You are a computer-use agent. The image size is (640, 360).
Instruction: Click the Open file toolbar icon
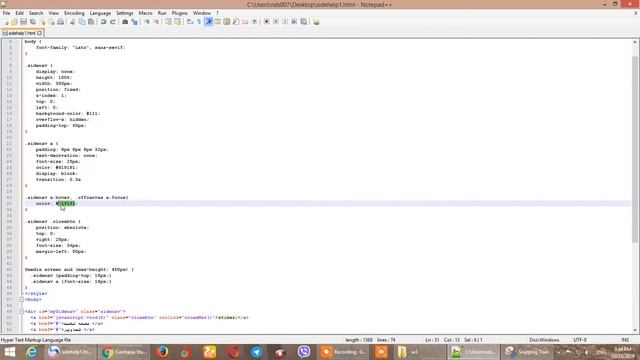14,22
